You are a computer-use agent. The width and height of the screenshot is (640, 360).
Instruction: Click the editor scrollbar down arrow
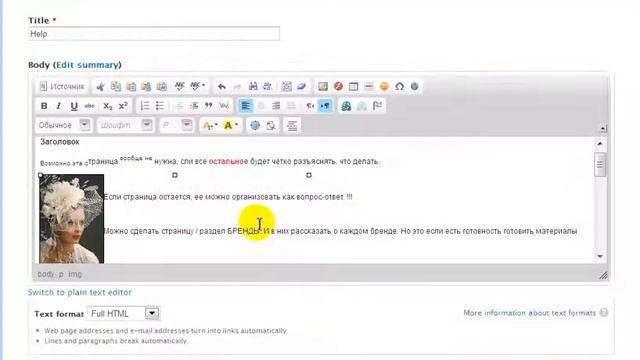pos(600,256)
